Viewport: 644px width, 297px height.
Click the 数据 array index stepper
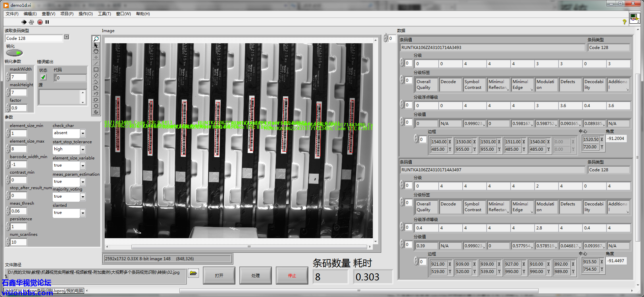386,38
